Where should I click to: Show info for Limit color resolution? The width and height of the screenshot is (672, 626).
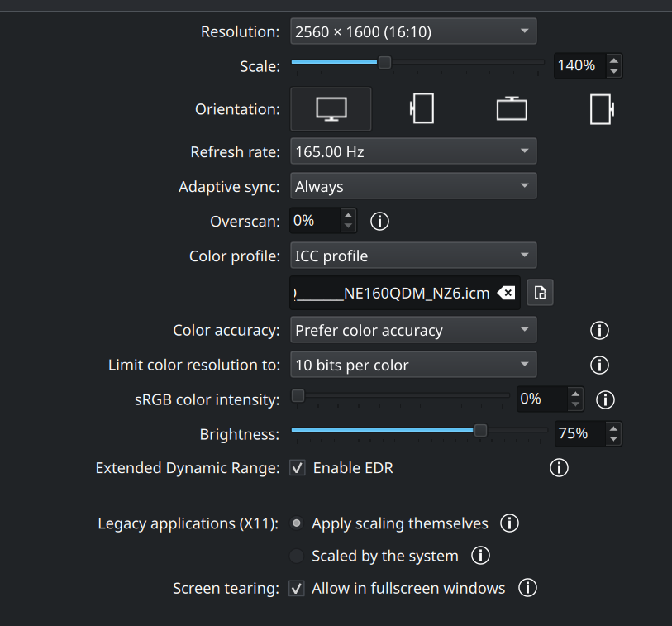[599, 365]
